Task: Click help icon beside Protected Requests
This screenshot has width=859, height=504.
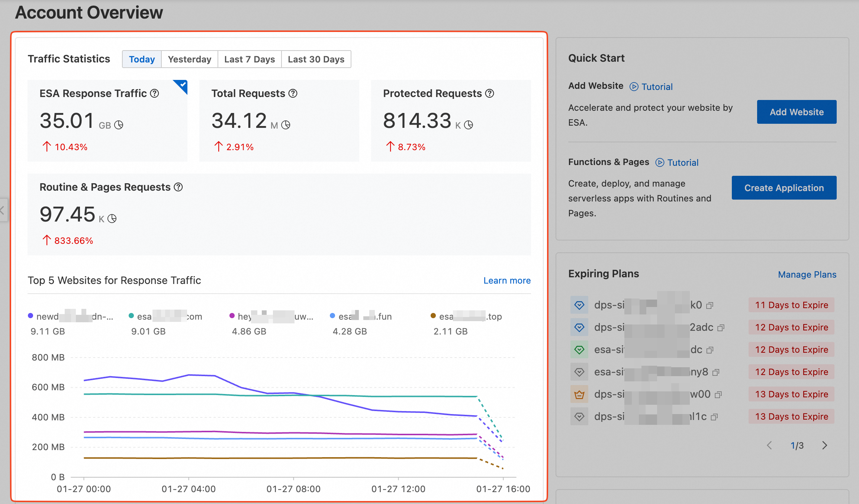Action: point(490,93)
